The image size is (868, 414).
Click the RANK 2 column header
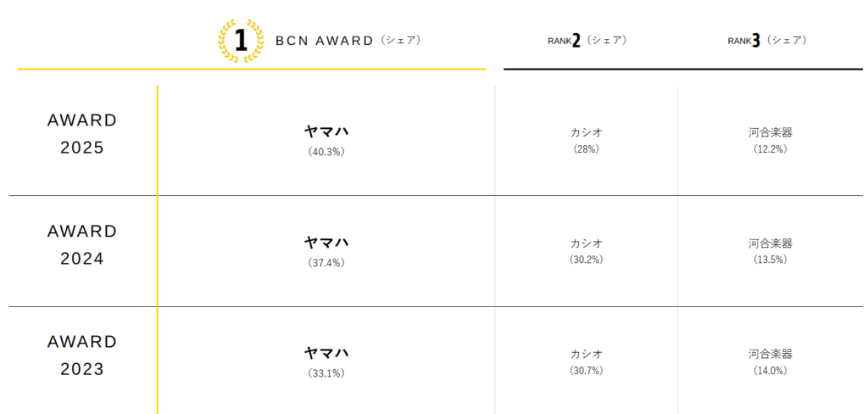click(x=587, y=41)
